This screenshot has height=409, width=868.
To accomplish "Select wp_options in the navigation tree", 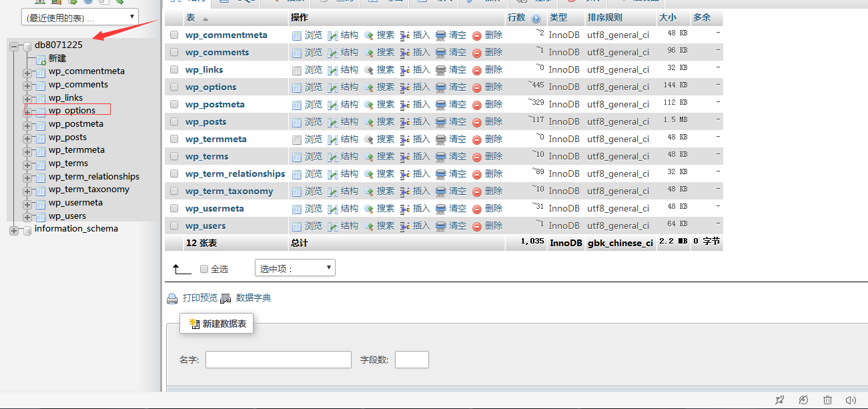I will click(x=72, y=111).
